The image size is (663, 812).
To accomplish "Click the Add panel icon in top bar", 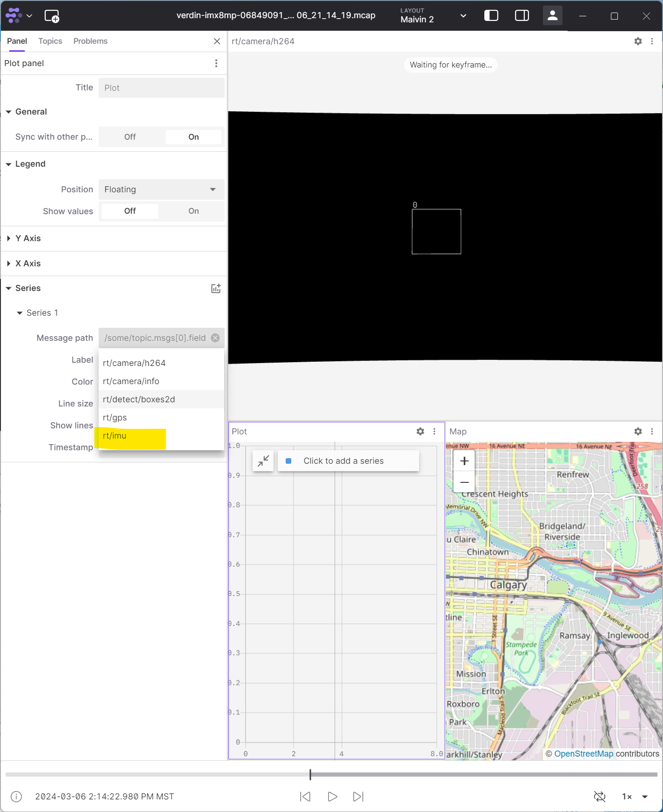I will tap(52, 16).
